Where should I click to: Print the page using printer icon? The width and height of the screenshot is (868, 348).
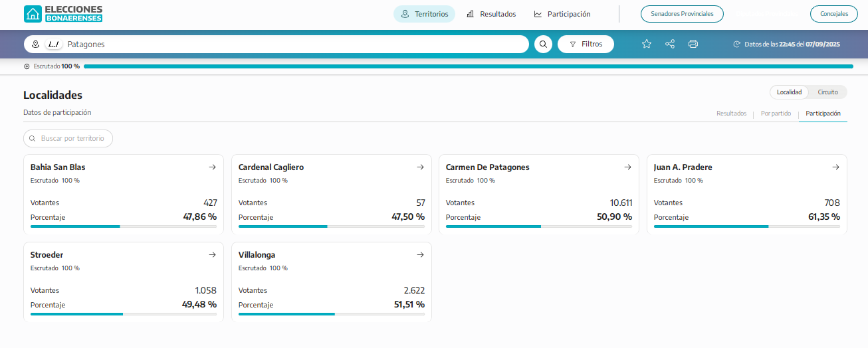click(693, 44)
